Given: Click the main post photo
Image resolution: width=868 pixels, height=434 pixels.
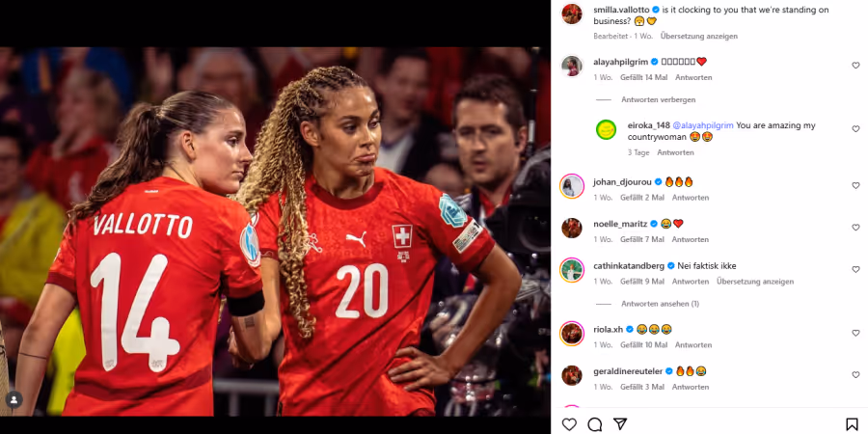Looking at the screenshot, I should 275,231.
